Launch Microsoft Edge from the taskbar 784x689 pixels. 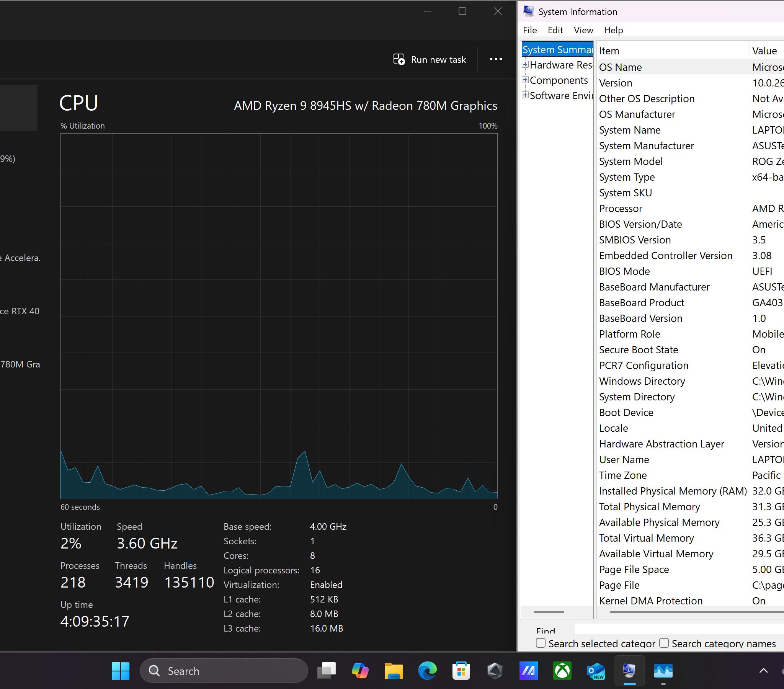[427, 671]
